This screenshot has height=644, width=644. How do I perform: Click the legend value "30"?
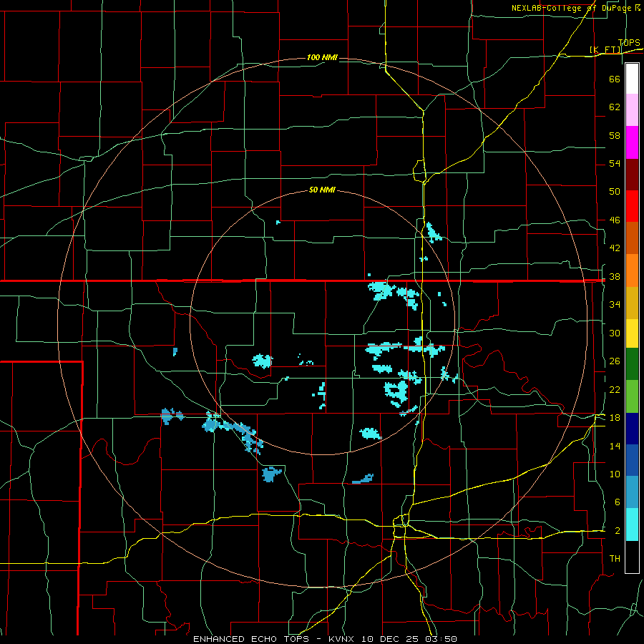[x=615, y=333]
